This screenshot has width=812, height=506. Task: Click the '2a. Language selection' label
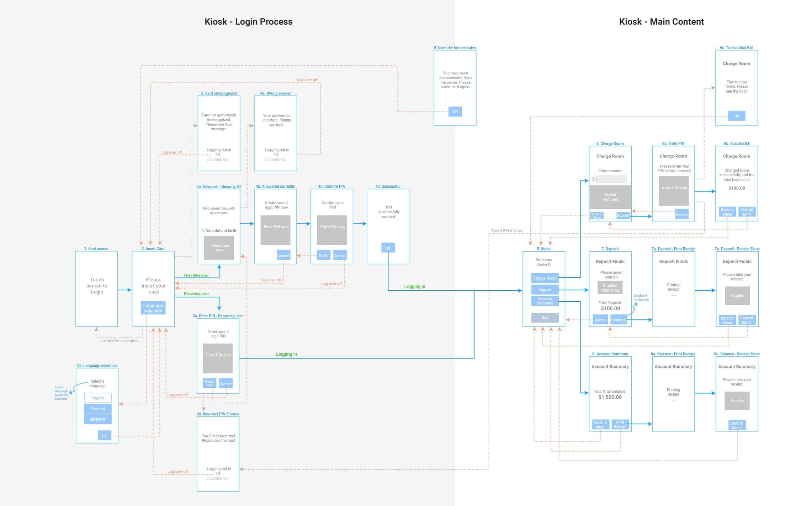click(97, 366)
